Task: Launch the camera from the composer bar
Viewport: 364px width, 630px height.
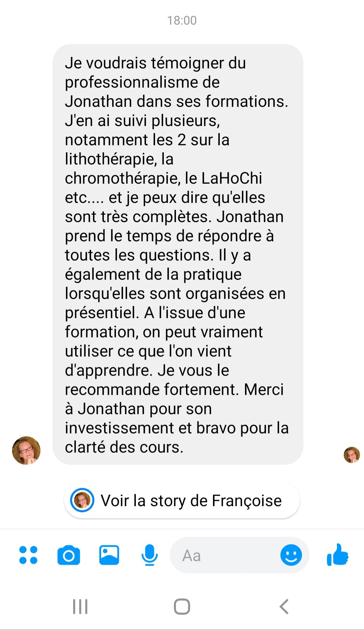Action: click(69, 555)
